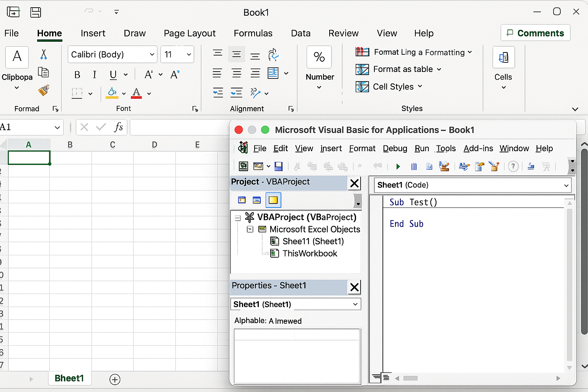Click the Save icon in title bar
The width and height of the screenshot is (588, 392).
point(36,12)
